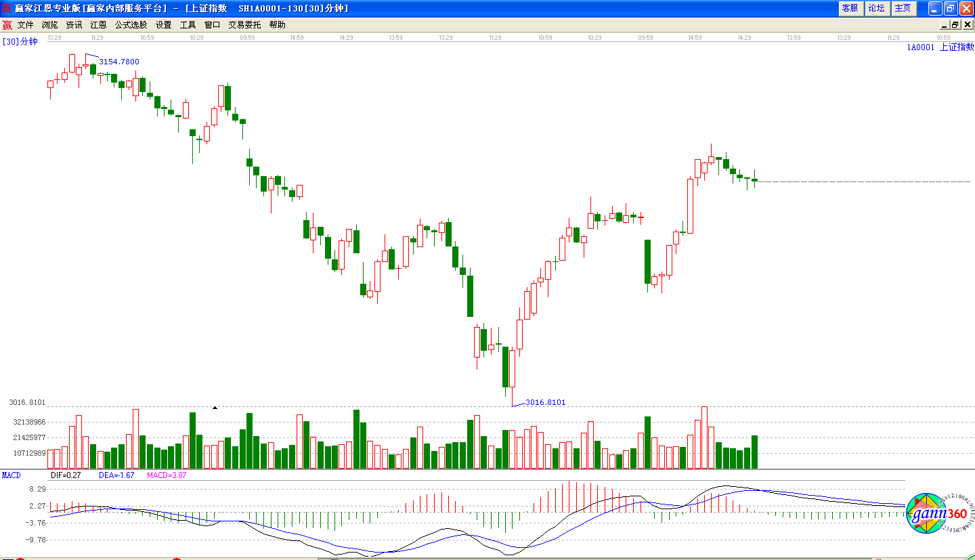Viewport: 975px width, 560px height.
Task: Open the 浏览 menu
Action: pos(49,24)
